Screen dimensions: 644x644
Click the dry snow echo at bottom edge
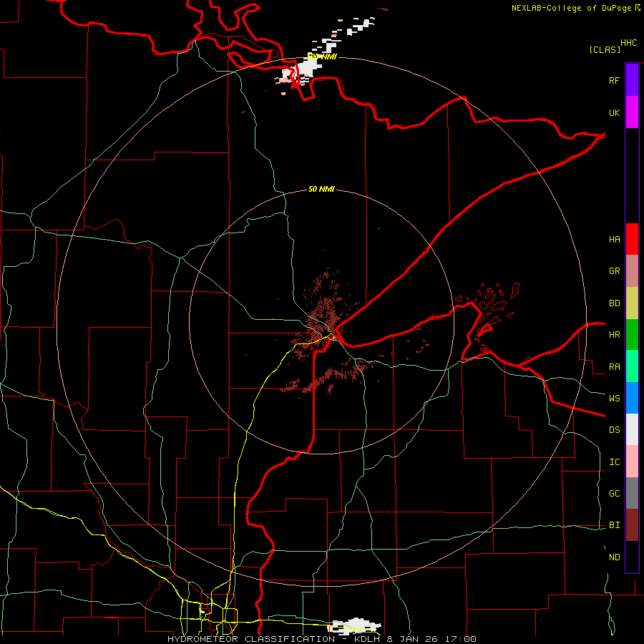[x=356, y=626]
